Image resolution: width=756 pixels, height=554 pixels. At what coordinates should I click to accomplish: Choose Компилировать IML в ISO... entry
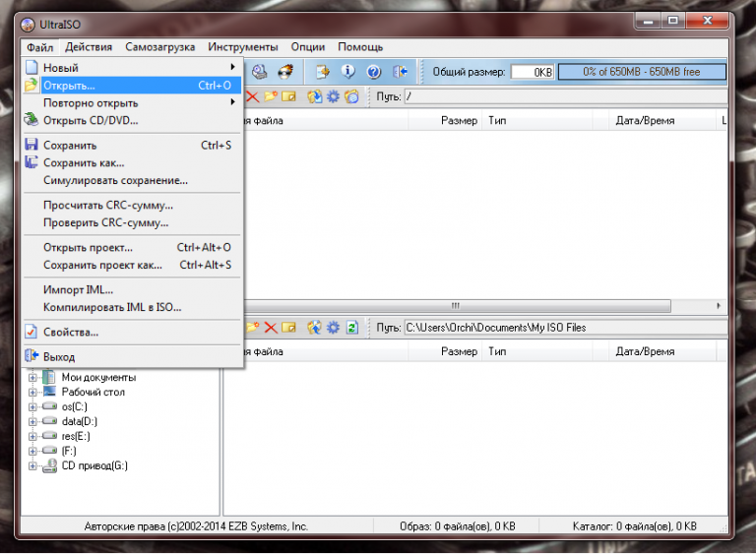pos(132,307)
